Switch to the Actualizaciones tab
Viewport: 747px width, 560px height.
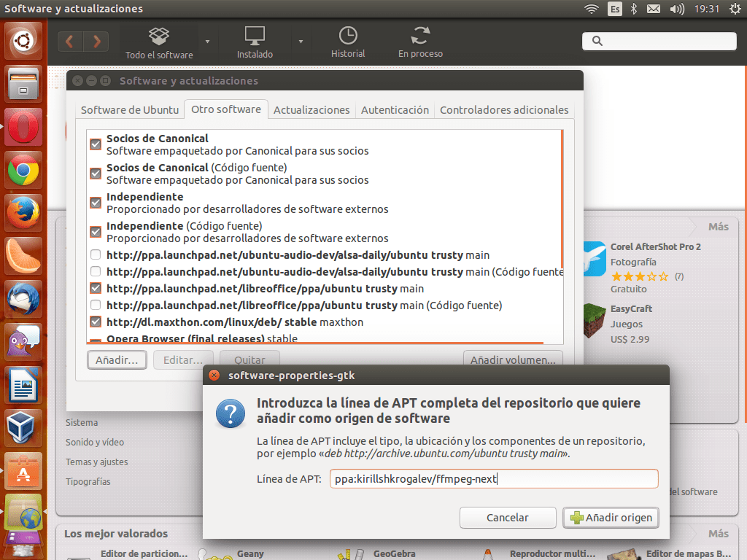311,110
